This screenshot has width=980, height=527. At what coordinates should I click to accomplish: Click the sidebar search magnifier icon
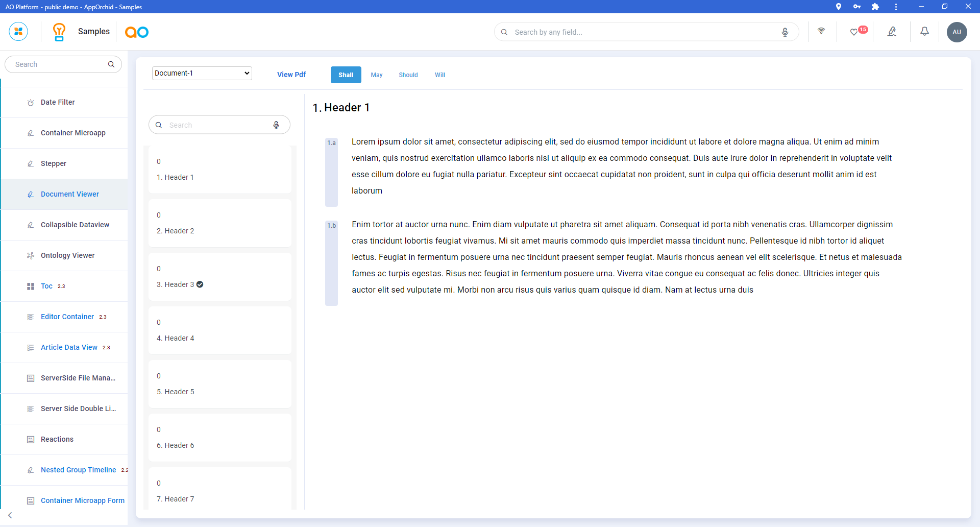[111, 64]
